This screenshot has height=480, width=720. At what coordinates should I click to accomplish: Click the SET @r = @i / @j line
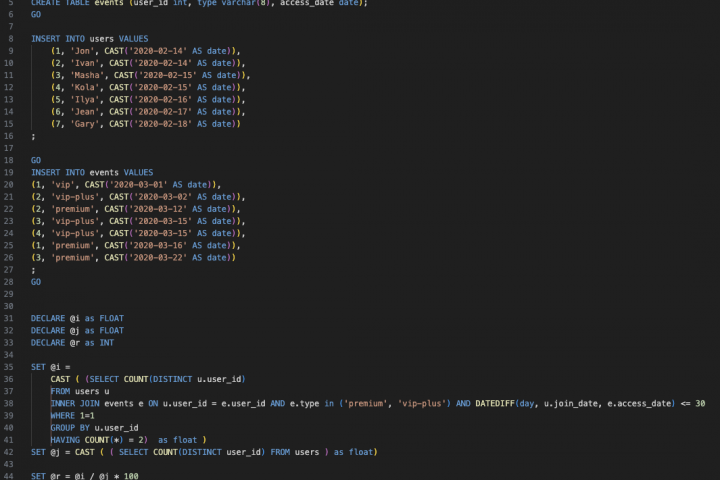(x=84, y=476)
